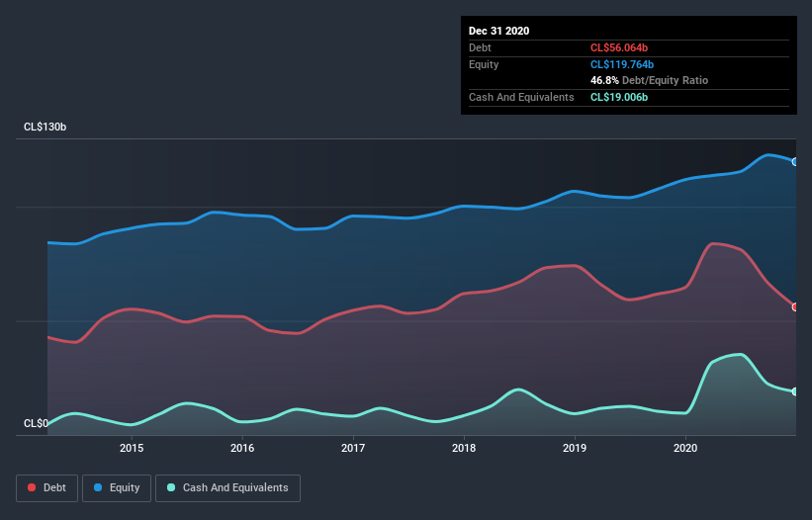The height and width of the screenshot is (520, 812).
Task: Select the 2019 x-axis label
Action: [x=575, y=448]
